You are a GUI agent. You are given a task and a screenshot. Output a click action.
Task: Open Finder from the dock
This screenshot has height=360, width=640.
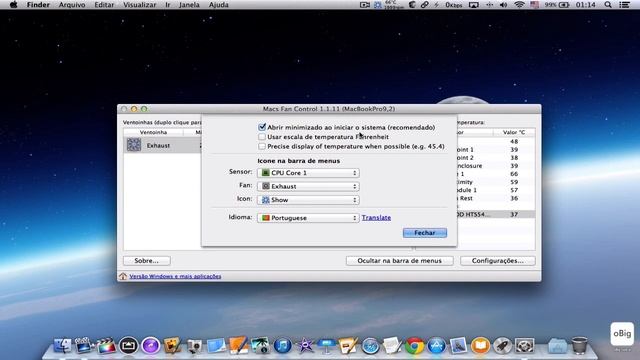[x=62, y=345]
